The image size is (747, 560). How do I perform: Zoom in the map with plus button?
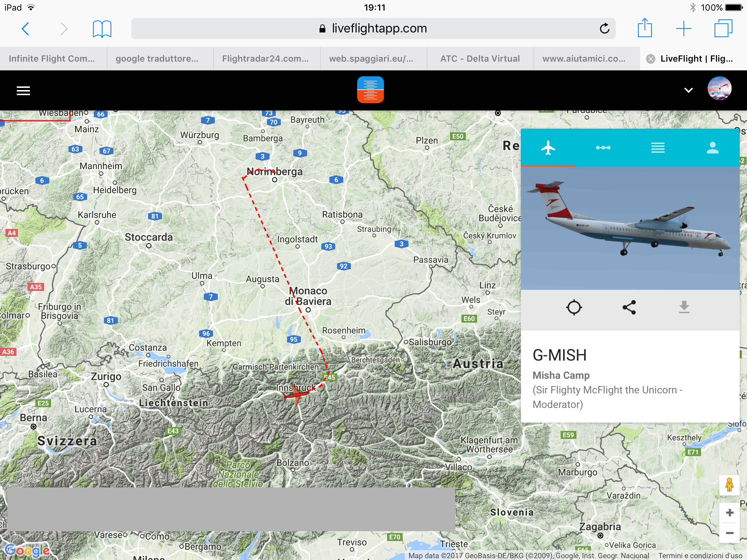(x=729, y=513)
